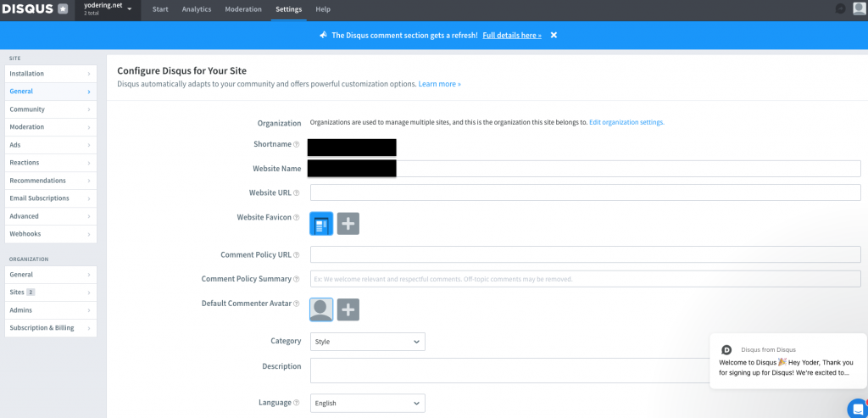Image resolution: width=868 pixels, height=418 pixels.
Task: Click the Website URL input field
Action: coord(585,192)
